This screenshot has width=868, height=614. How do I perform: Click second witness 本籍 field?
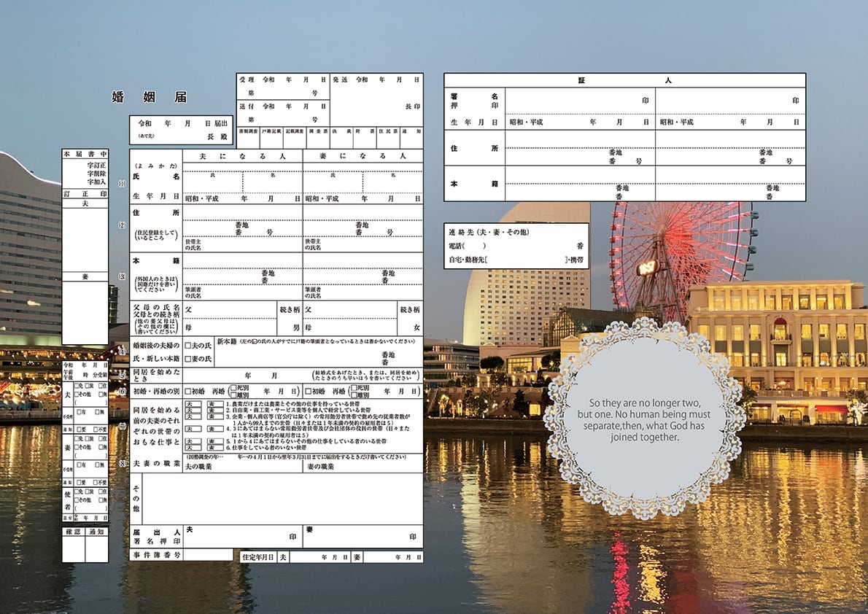click(x=730, y=183)
